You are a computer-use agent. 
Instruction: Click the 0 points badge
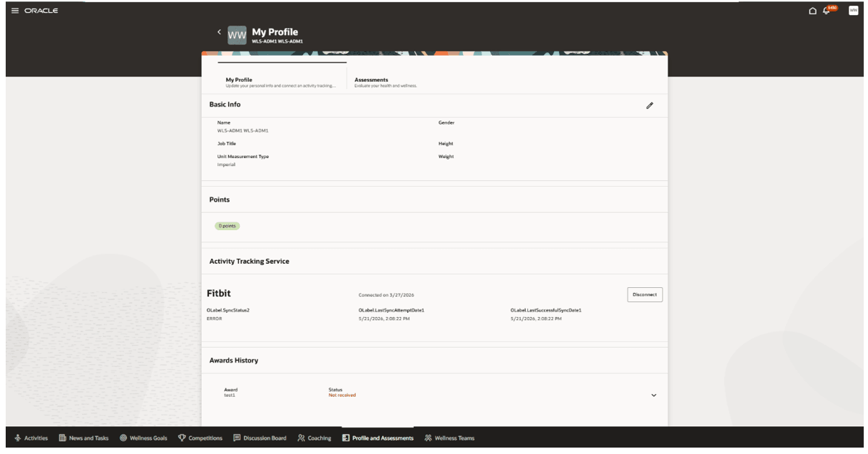[x=228, y=226]
